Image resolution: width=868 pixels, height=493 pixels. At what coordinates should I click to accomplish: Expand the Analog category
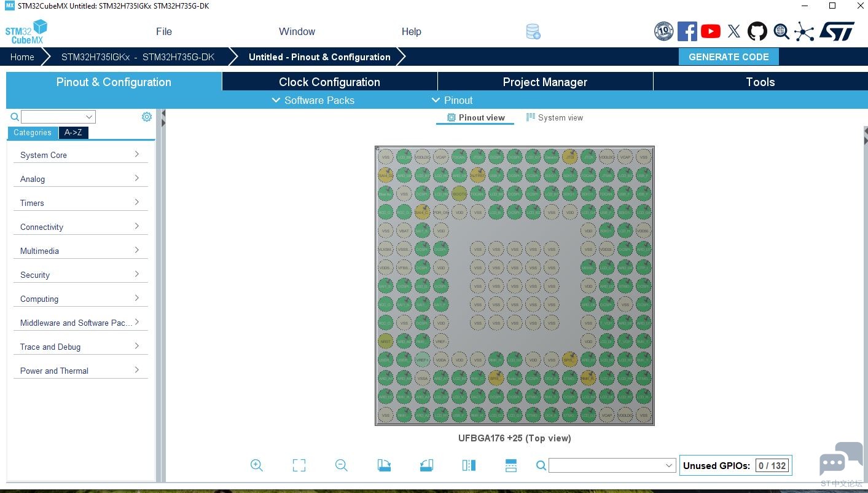(80, 179)
